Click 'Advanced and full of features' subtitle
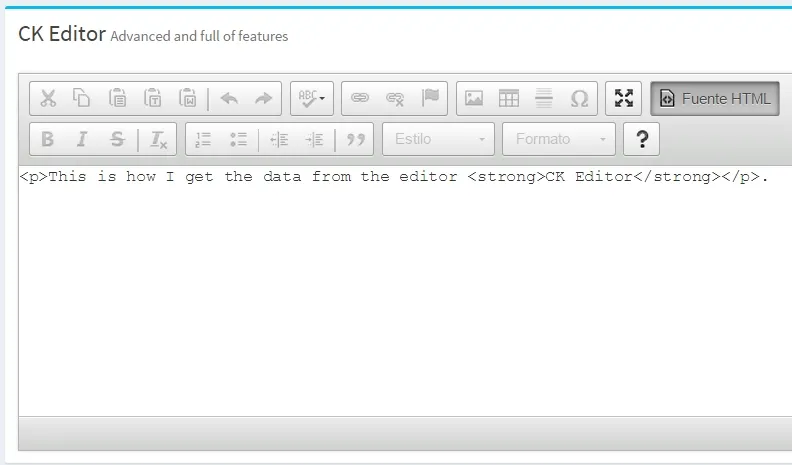This screenshot has width=792, height=465. pyautogui.click(x=199, y=36)
